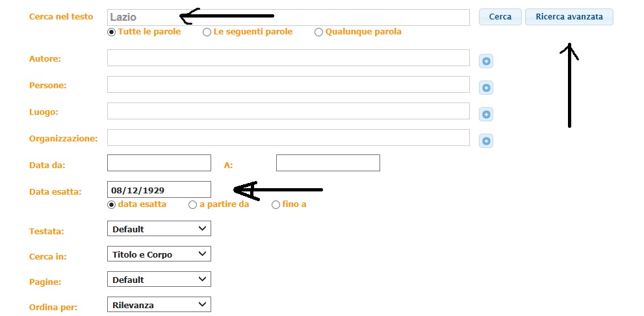Screen dimensions: 644x316
Task: Focus the 'Cerca nel testo' search field
Action: click(x=288, y=18)
